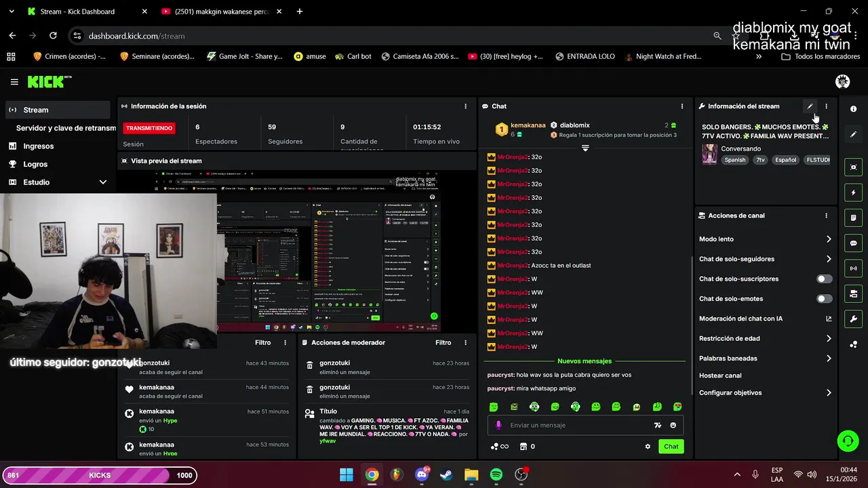Pick the heart-eyes emote in chat quick row
This screenshot has height=488, width=868.
tap(677, 407)
